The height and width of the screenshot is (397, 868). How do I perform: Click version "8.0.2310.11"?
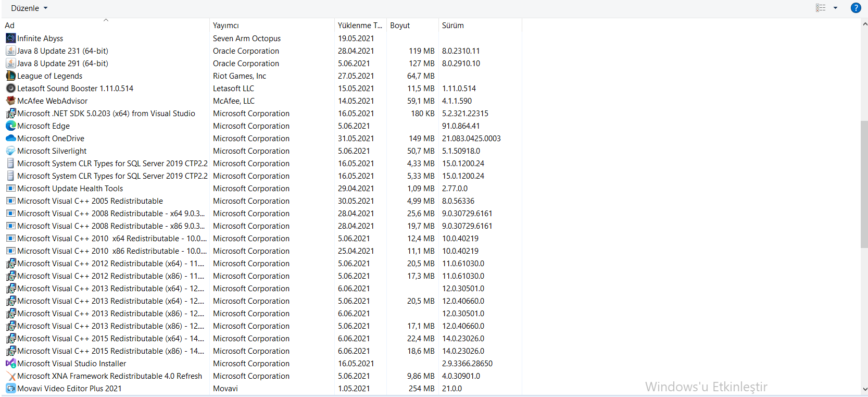pos(461,51)
